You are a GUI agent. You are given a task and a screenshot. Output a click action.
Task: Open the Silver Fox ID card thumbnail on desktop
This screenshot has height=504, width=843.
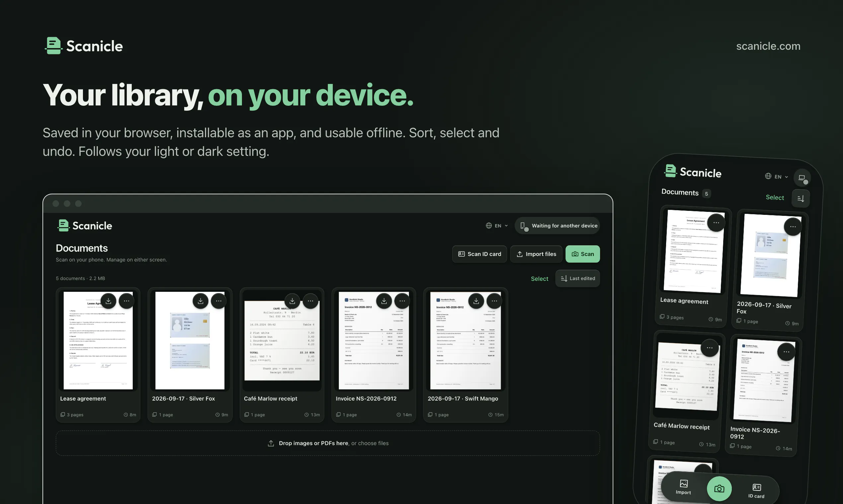tap(190, 341)
